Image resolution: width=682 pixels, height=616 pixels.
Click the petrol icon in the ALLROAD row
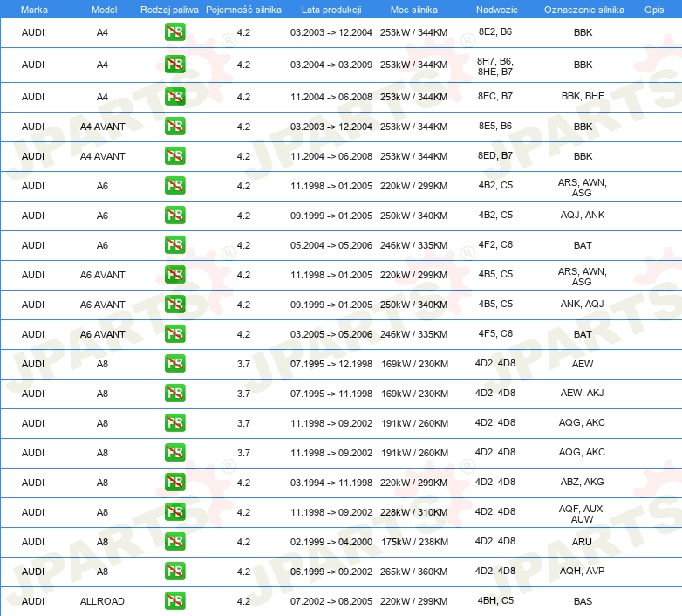coord(174,601)
